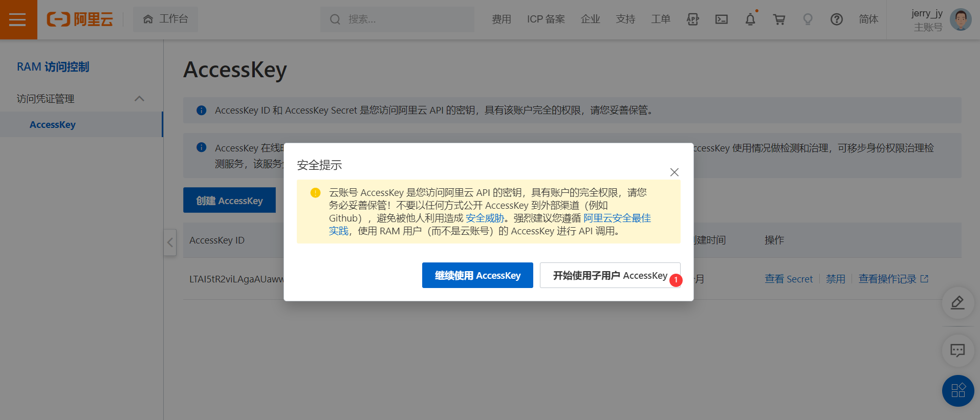Open the shopping cart

pos(779,19)
